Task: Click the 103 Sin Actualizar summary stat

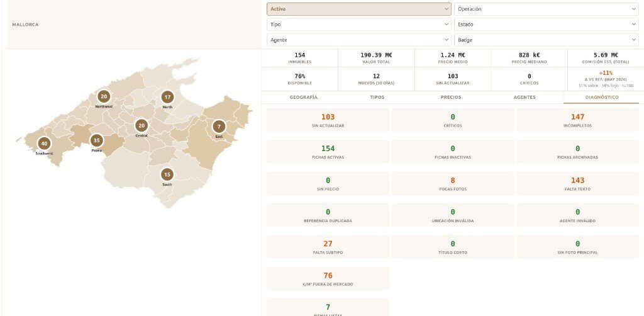Action: (453, 79)
